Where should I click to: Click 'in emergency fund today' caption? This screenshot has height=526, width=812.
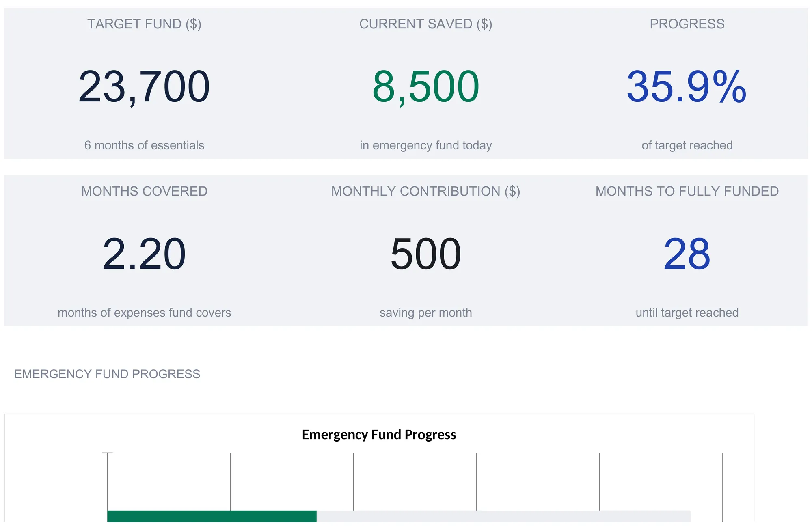tap(425, 145)
